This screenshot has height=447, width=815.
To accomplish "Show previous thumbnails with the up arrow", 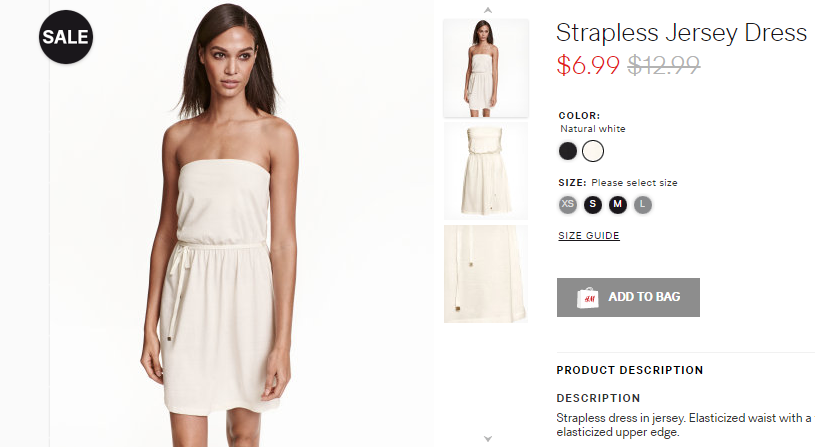I will 488,10.
